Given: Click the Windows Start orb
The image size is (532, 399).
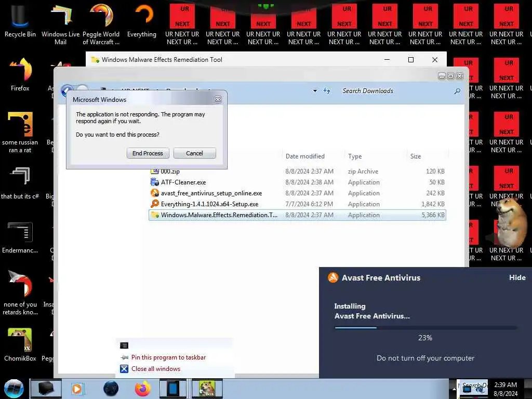Looking at the screenshot, I should [14, 389].
